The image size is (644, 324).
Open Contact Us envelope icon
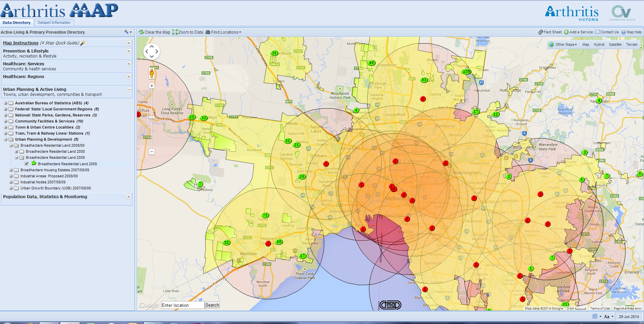[598, 32]
